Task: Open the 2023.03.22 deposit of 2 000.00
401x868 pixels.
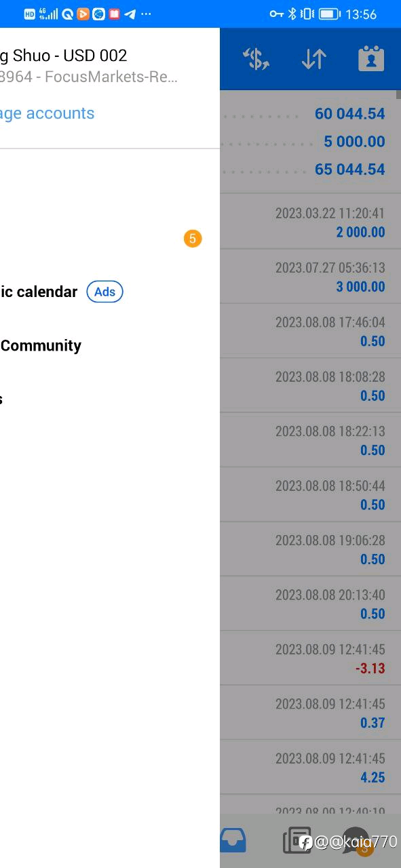Action: click(x=310, y=222)
